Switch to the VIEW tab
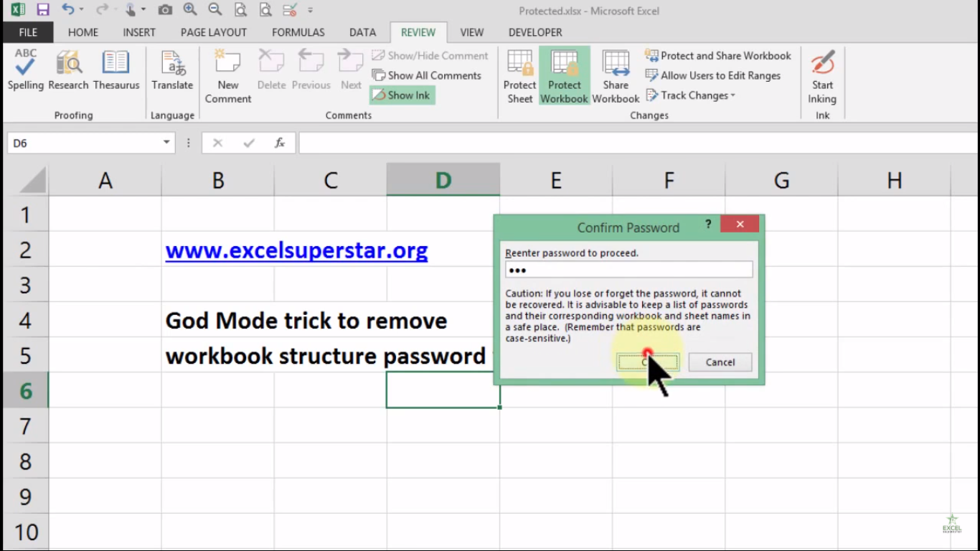 tap(472, 32)
